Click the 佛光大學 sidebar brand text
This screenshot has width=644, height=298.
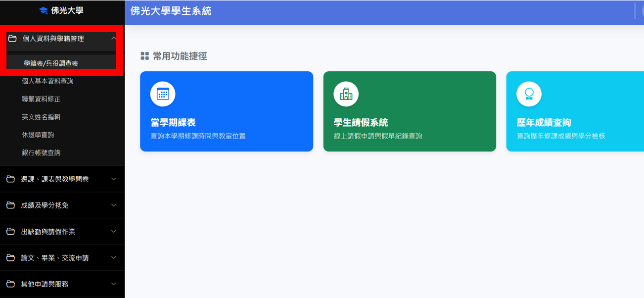(67, 10)
